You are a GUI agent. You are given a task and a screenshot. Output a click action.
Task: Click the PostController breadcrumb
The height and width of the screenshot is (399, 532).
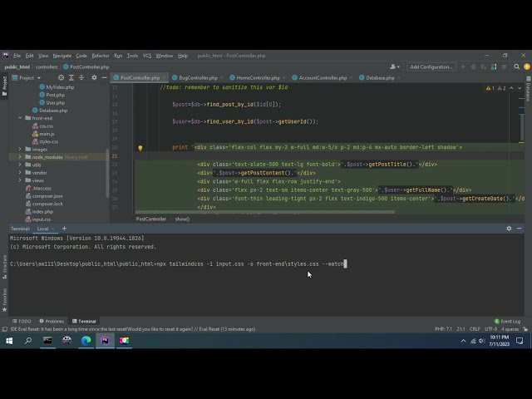151,219
